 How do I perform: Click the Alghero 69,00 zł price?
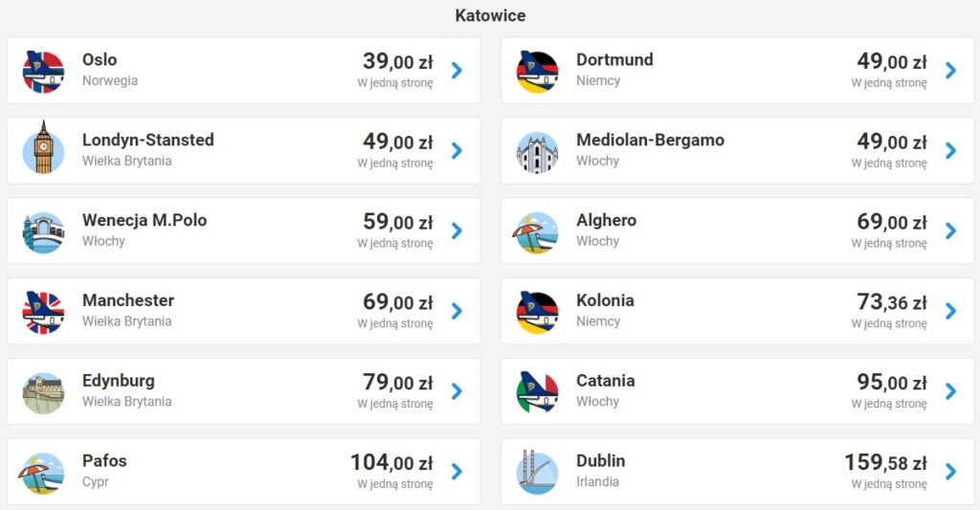click(891, 222)
